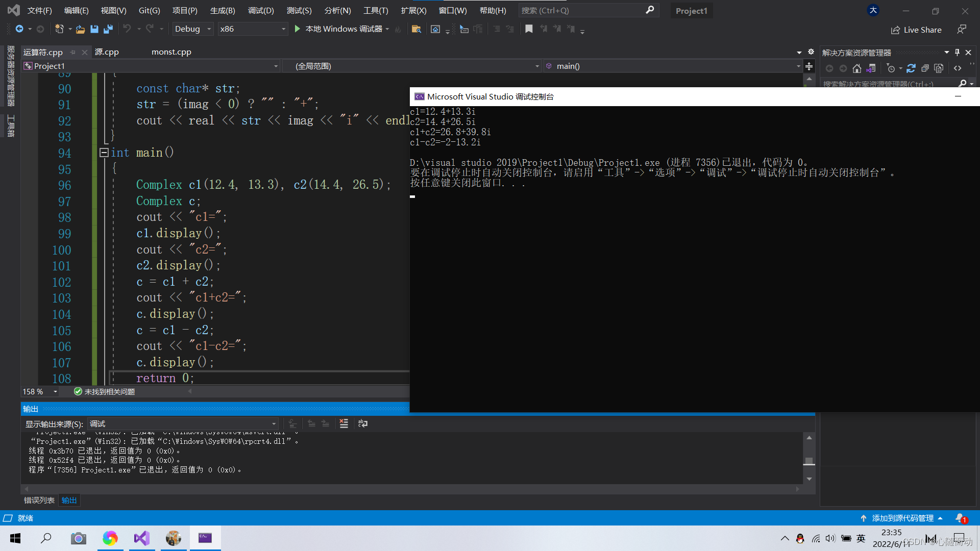The width and height of the screenshot is (980, 551).
Task: Click the Visual Studio logo icon
Action: (x=14, y=10)
